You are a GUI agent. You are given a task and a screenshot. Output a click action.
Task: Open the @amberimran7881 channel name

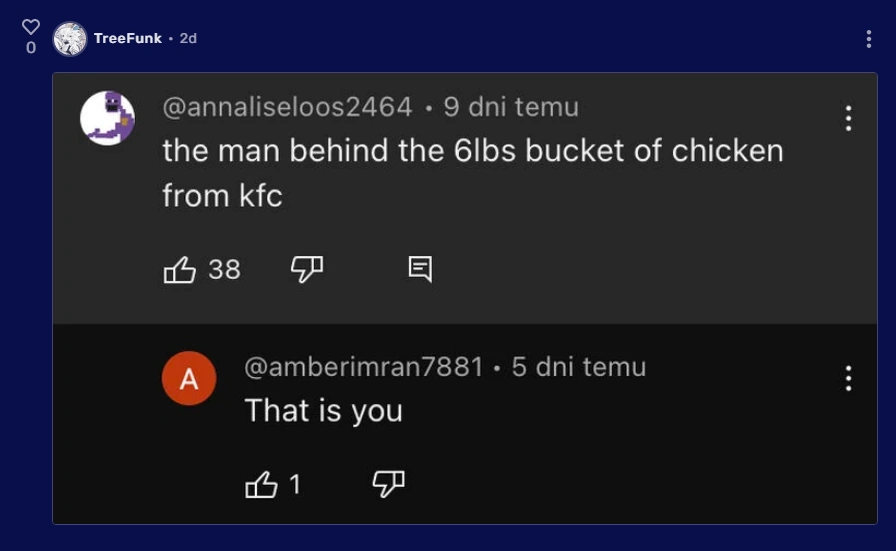click(364, 367)
